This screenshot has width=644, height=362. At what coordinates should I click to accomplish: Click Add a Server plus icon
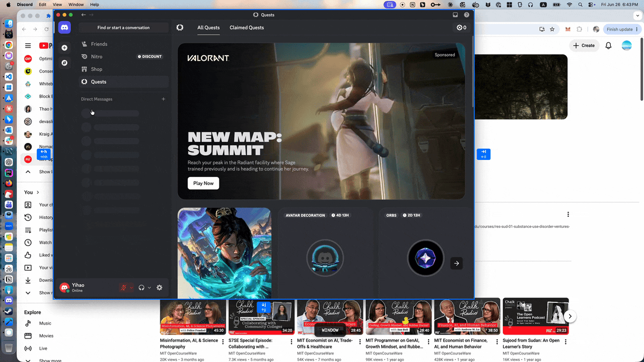click(x=64, y=47)
